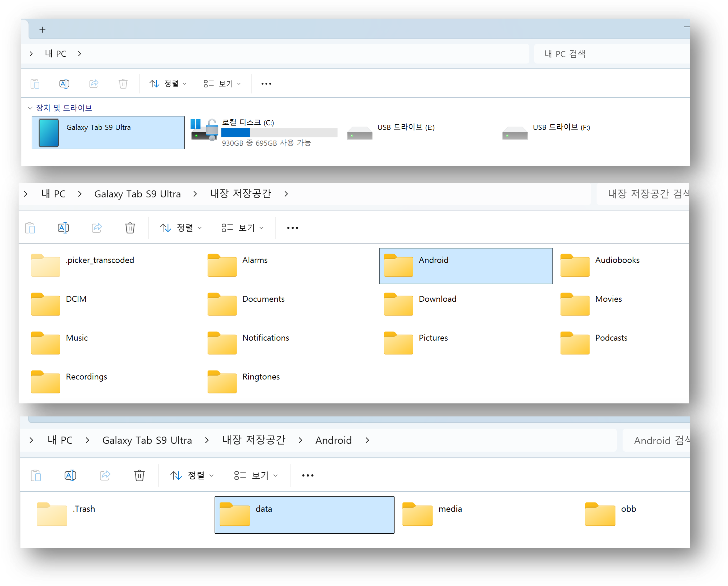728x586 pixels.
Task: Click the Share icon in the bottom window
Action: point(105,476)
